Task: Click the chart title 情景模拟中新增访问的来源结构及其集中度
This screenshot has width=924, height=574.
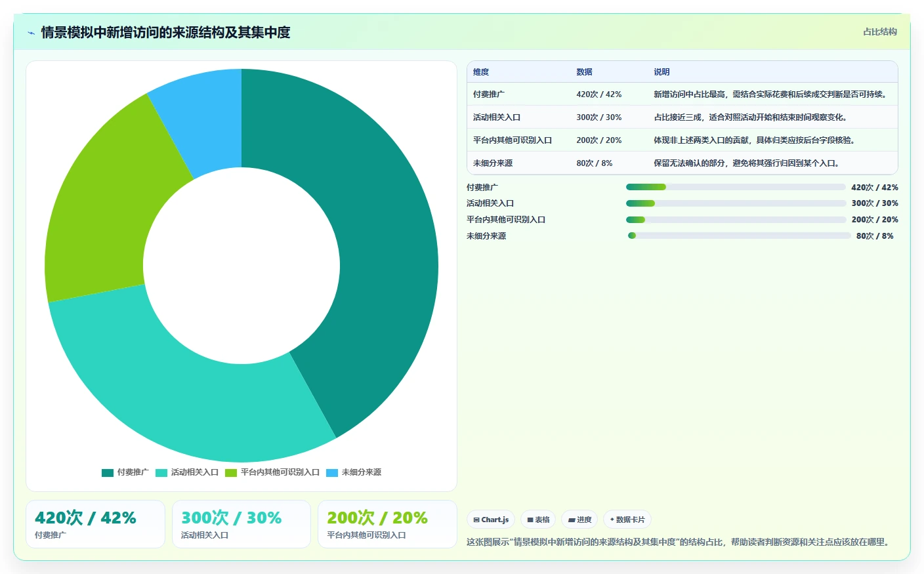Action: pyautogui.click(x=165, y=32)
